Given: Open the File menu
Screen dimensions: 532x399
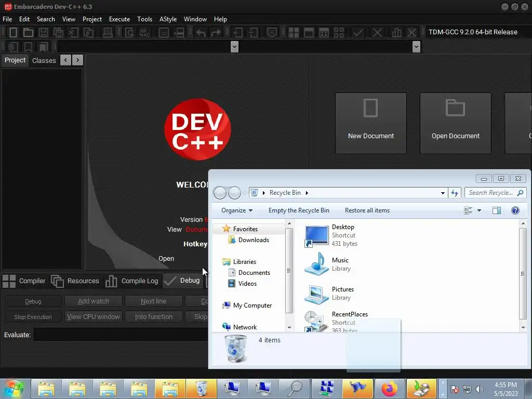Looking at the screenshot, I should click(7, 19).
